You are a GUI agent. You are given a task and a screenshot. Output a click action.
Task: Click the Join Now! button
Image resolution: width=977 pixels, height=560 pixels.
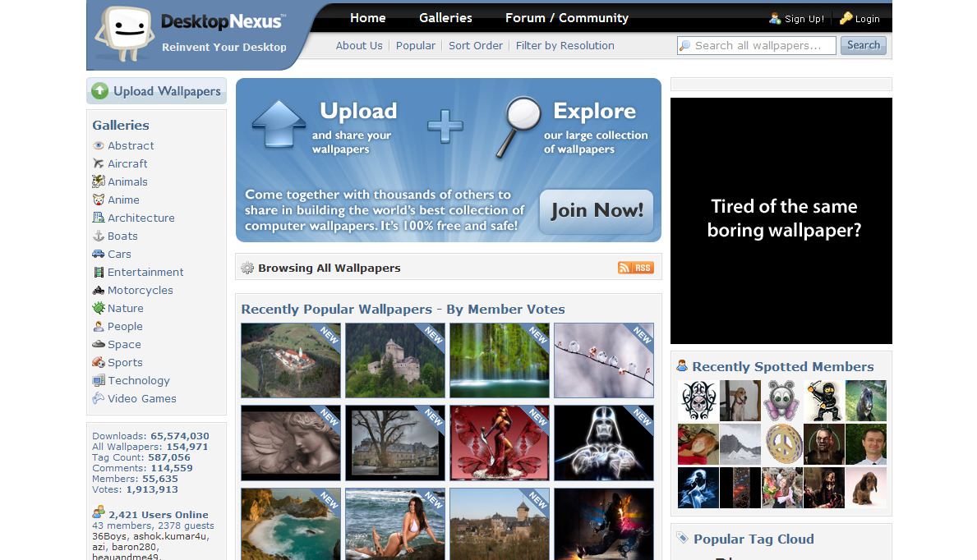[597, 211]
